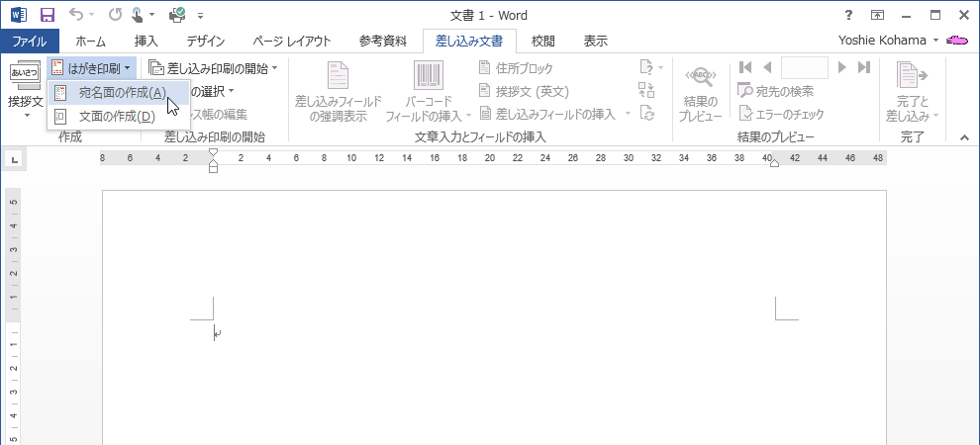
Task: Click the 挨拶文 greeting icon
Action: [25, 75]
